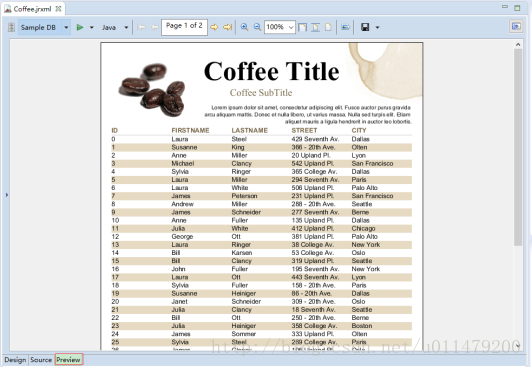The width and height of the screenshot is (532, 367).
Task: Click the scrollbar down arrow
Action: [518, 345]
